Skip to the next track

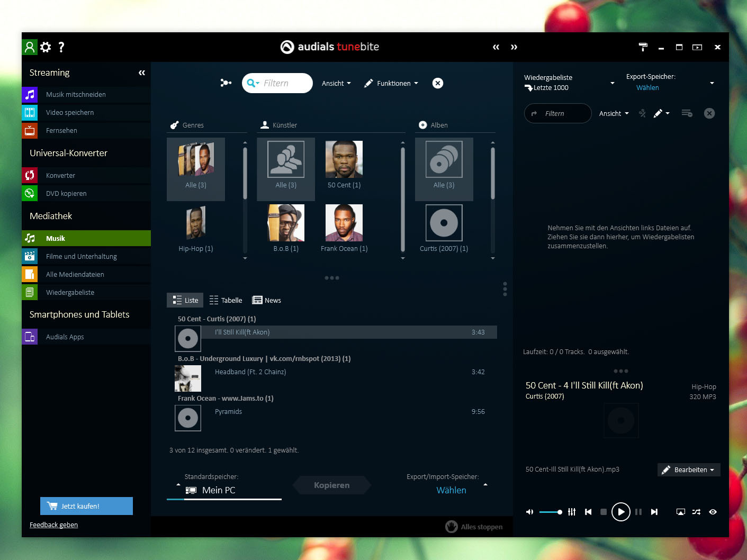pos(654,512)
